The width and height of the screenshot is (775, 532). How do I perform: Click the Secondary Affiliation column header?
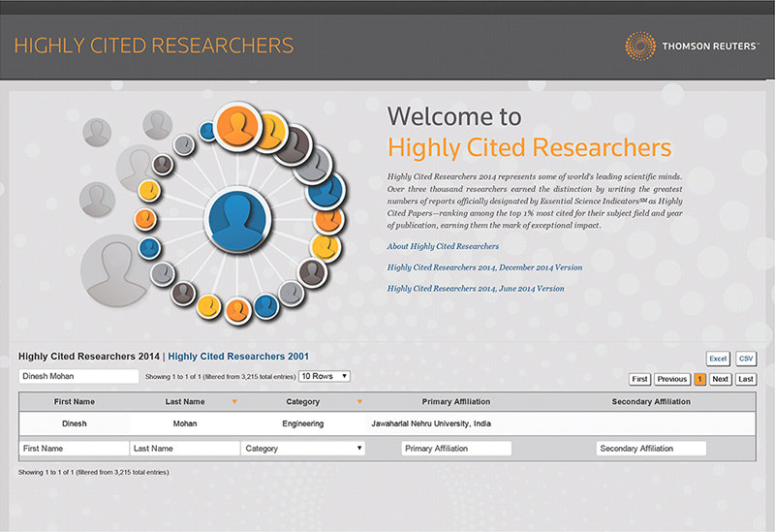(x=651, y=402)
